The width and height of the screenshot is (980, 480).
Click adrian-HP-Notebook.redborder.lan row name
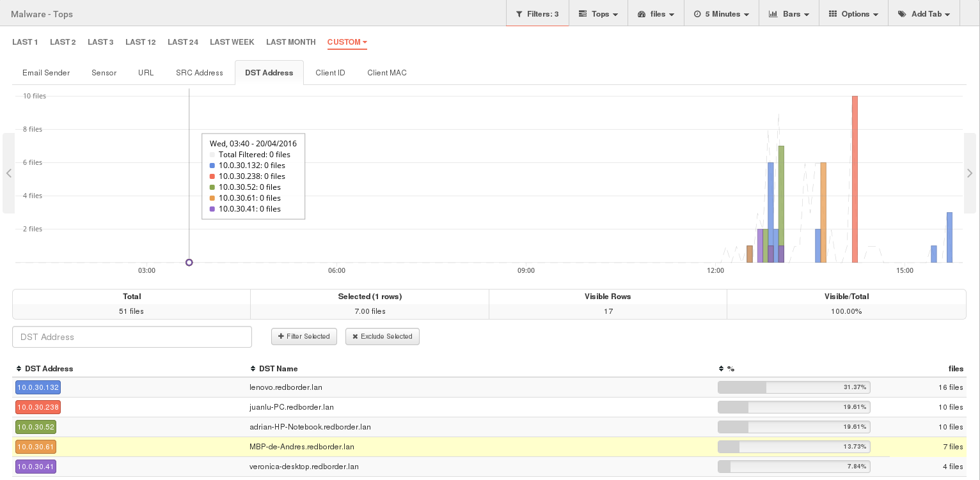tap(310, 427)
